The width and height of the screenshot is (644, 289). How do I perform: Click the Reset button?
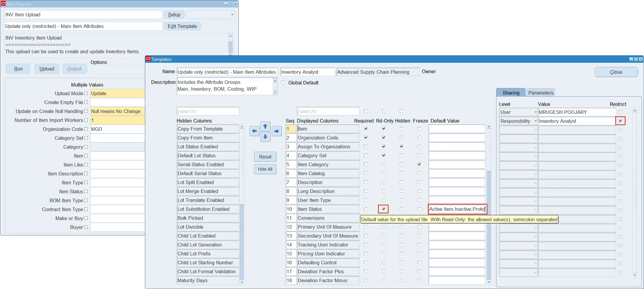click(x=265, y=157)
